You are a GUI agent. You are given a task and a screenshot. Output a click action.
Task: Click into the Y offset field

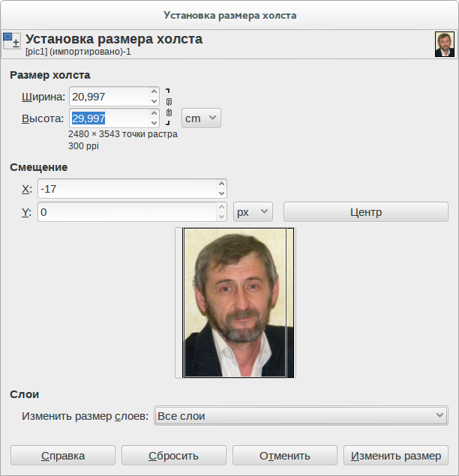pos(127,212)
